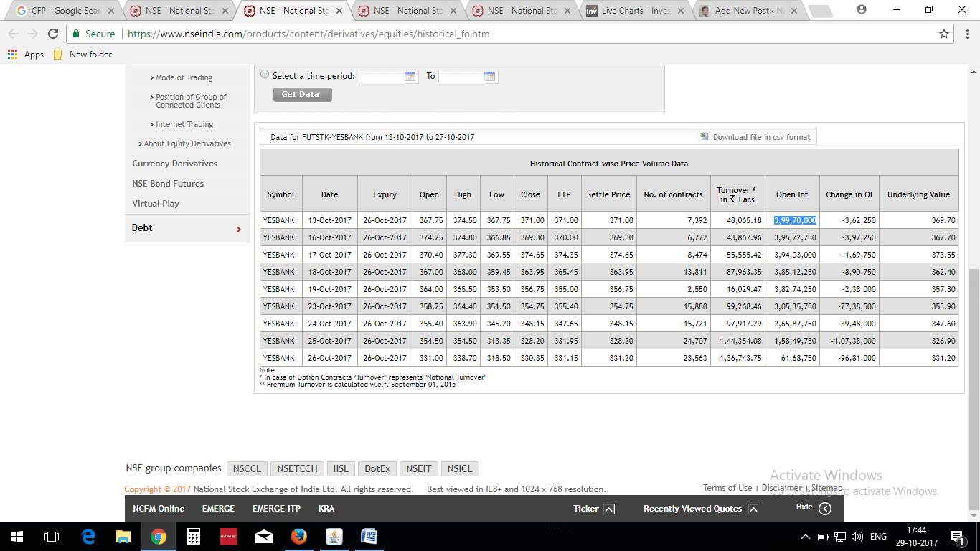This screenshot has height=551, width=980.
Task: Expand Recently Viewed Quotes panel
Action: (753, 509)
